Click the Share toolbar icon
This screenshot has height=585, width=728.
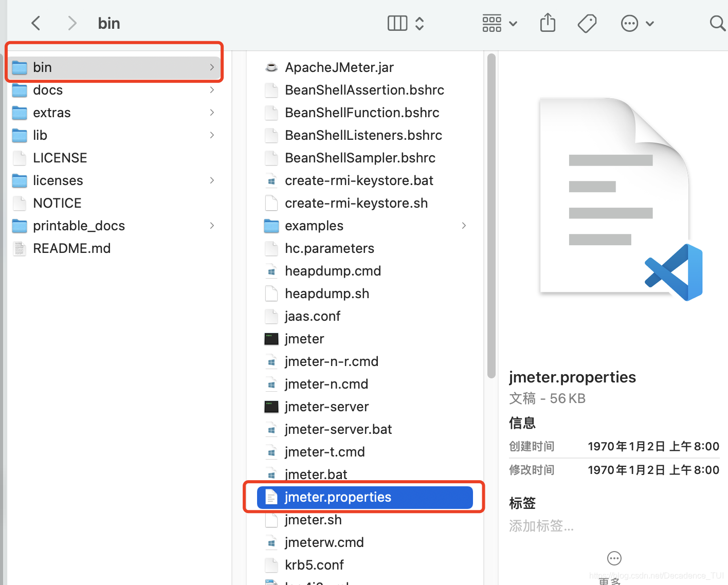548,23
